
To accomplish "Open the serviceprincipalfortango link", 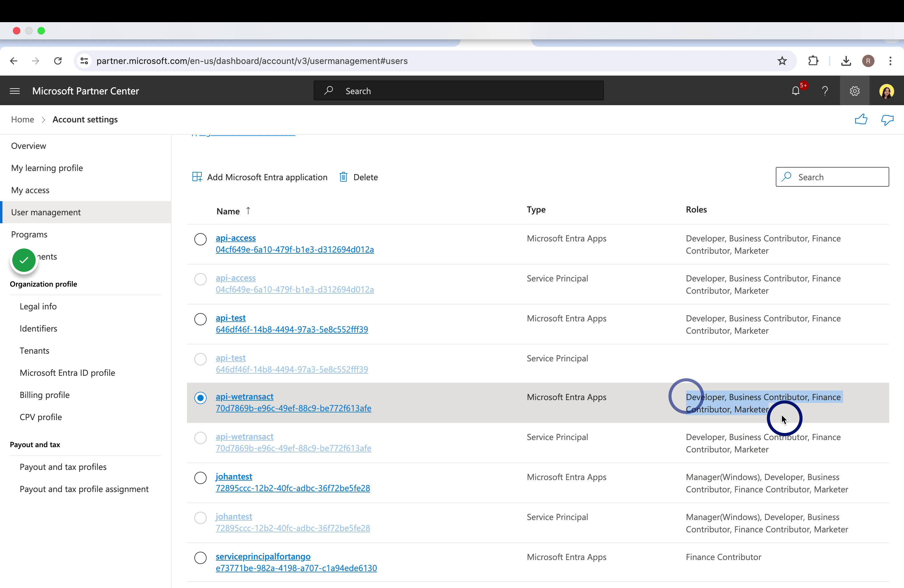I will tap(263, 556).
